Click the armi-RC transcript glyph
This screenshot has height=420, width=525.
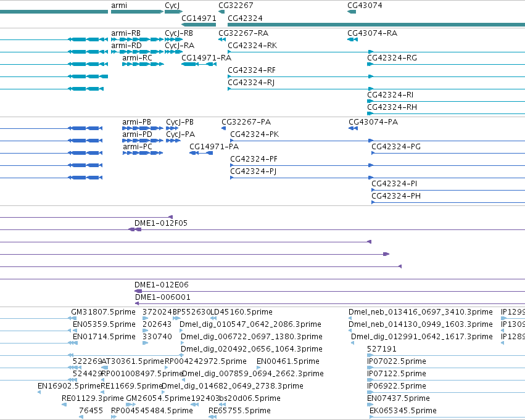click(143, 64)
